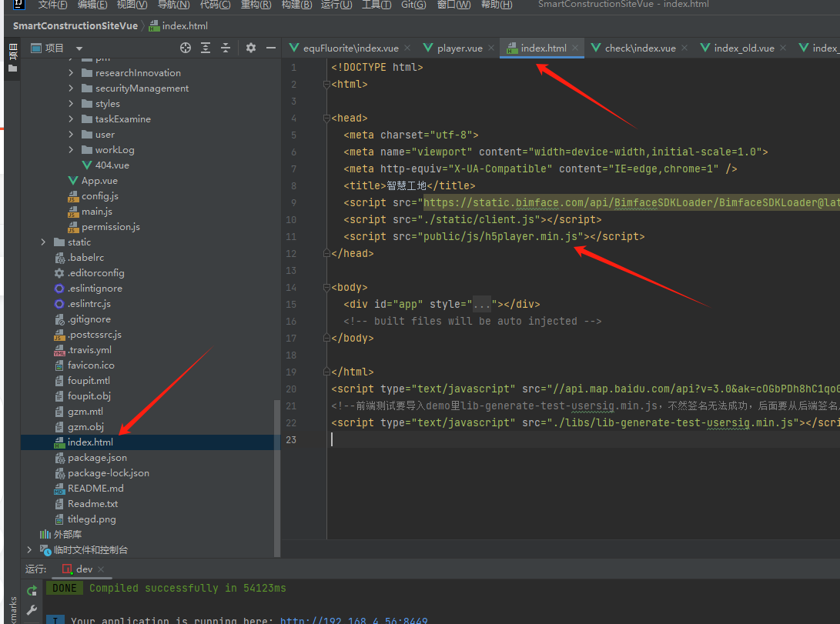This screenshot has width=840, height=624.
Task: Expand the styles folder
Action: [x=72, y=104]
